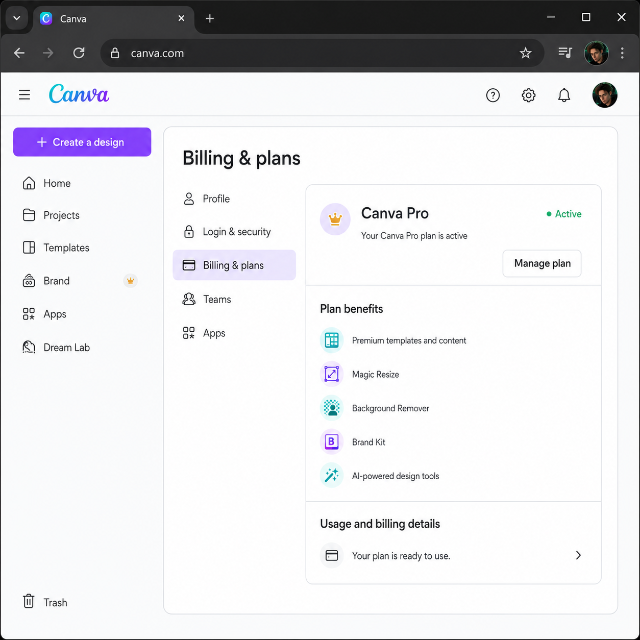Open the hamburger main menu
This screenshot has width=640, height=640.
point(24,95)
